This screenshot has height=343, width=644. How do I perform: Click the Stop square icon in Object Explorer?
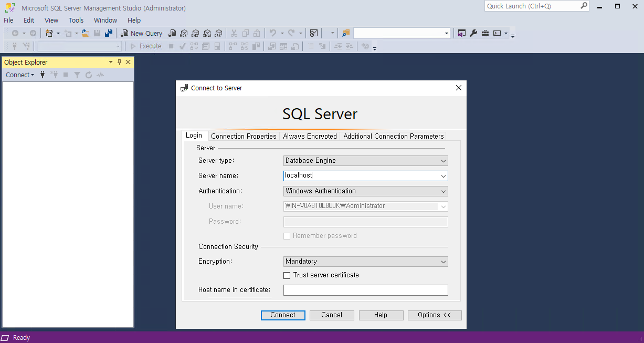click(x=66, y=75)
